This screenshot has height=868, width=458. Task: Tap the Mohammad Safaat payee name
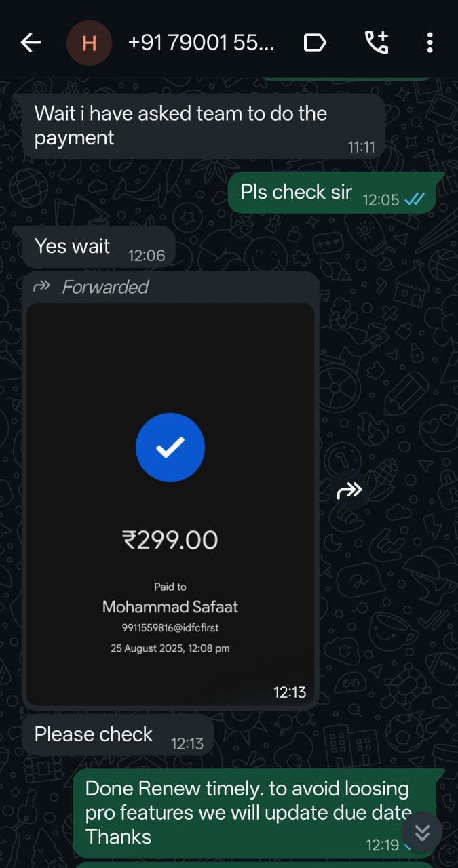coord(170,607)
